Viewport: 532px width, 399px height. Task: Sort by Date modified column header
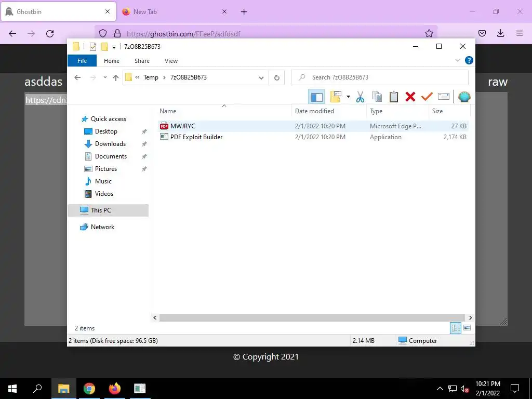click(314, 111)
